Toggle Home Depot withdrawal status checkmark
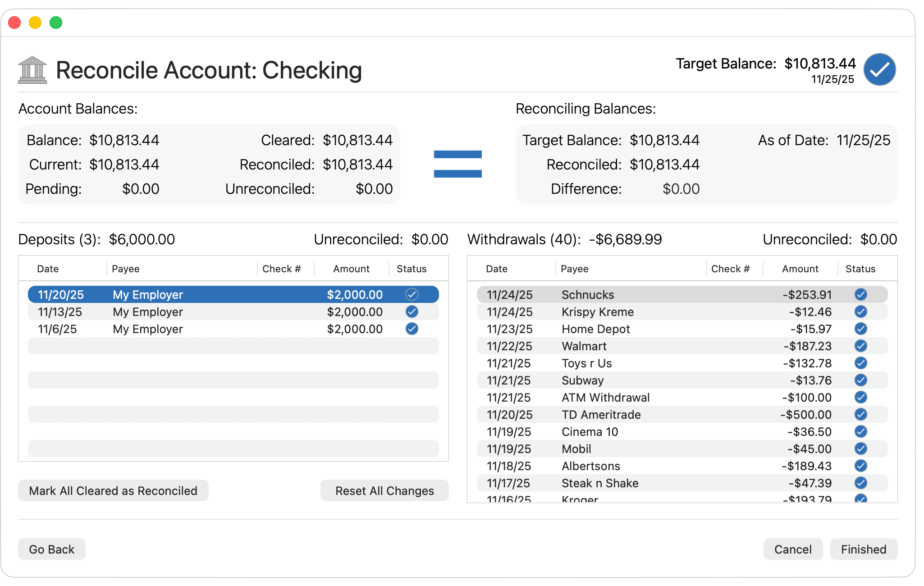Screen dimensions: 924x586 tap(860, 329)
